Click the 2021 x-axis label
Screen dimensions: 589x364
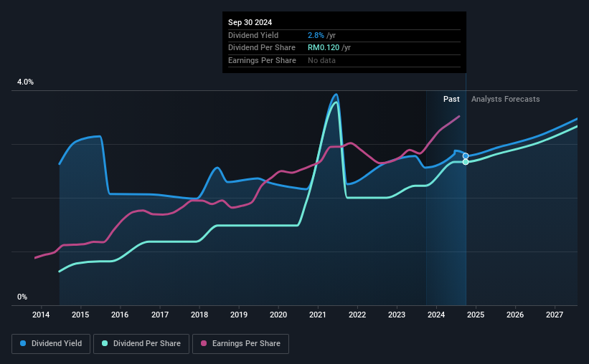317,315
